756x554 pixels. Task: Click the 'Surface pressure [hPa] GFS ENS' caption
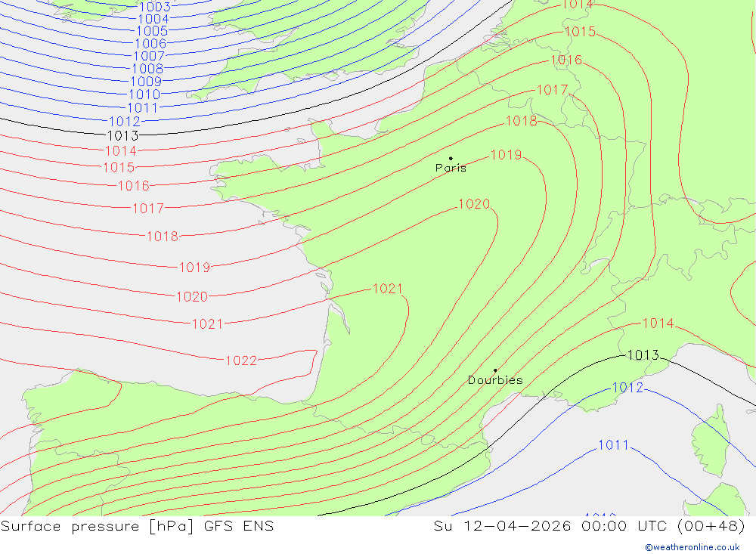[x=137, y=526]
